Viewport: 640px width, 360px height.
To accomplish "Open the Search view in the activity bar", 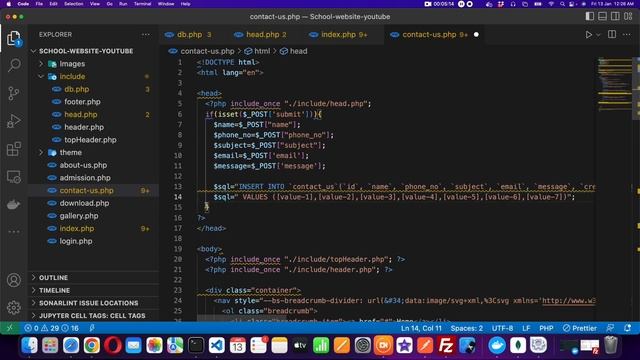I will click(x=14, y=65).
